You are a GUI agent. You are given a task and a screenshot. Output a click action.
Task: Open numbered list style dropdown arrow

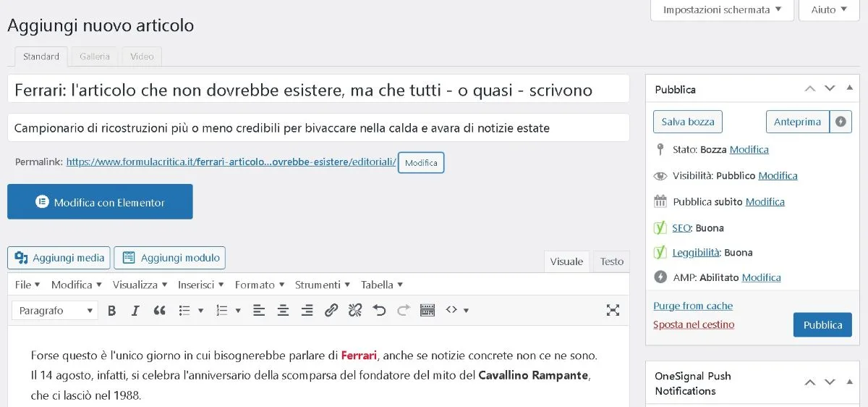tap(239, 311)
